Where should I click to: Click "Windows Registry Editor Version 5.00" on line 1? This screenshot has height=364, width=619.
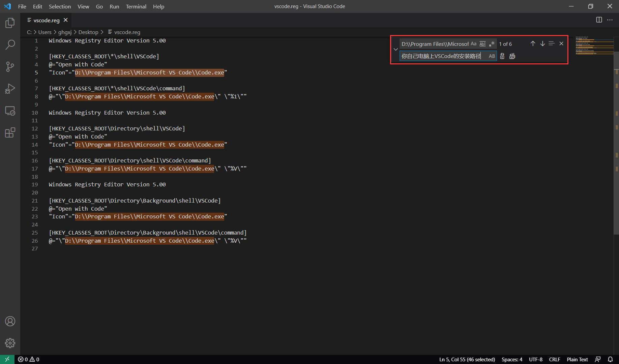tap(107, 40)
